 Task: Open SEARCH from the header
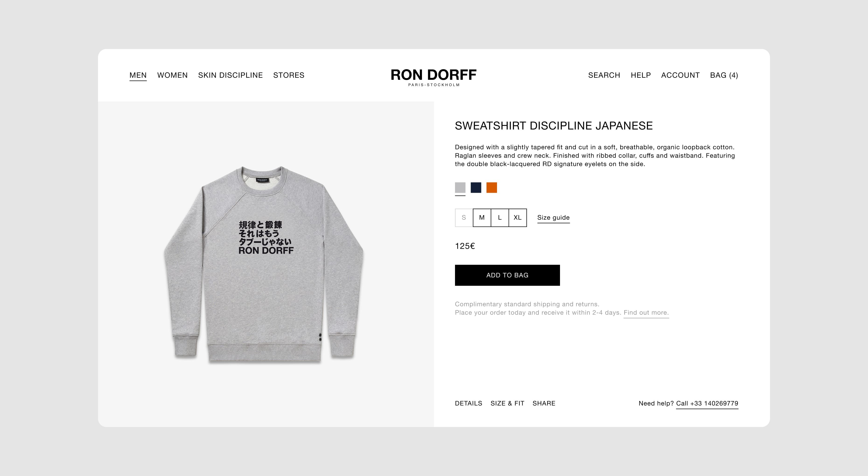tap(604, 75)
